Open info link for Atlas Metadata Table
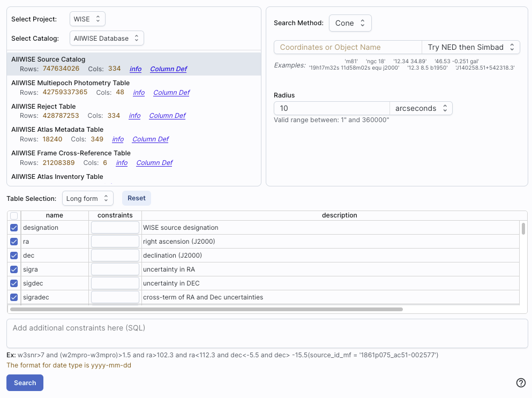Viewport: 532px width, 398px height. click(118, 139)
